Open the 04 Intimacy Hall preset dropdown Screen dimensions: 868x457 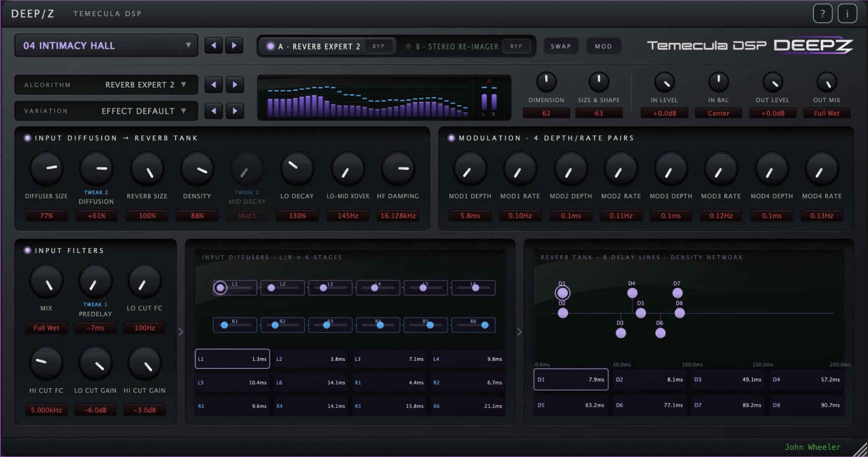106,46
